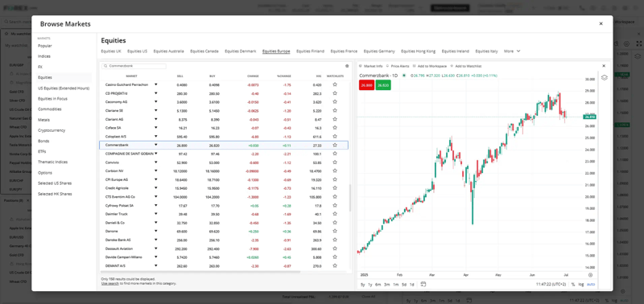Set chart range to 6m

(x=378, y=284)
